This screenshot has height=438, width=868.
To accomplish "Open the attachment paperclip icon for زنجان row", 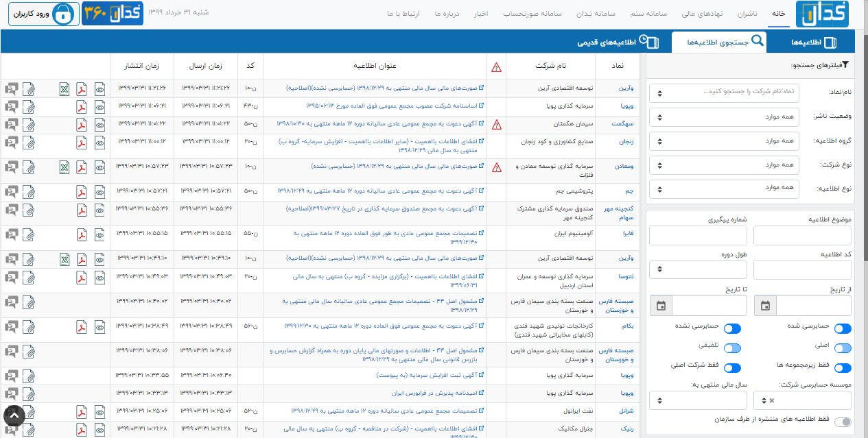I will [30, 142].
